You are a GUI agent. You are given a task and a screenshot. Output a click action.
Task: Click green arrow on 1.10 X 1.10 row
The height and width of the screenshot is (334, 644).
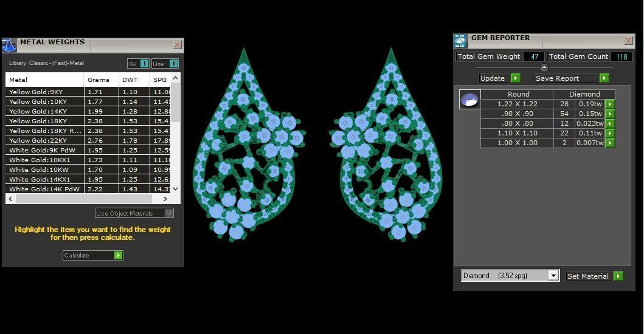tap(610, 133)
